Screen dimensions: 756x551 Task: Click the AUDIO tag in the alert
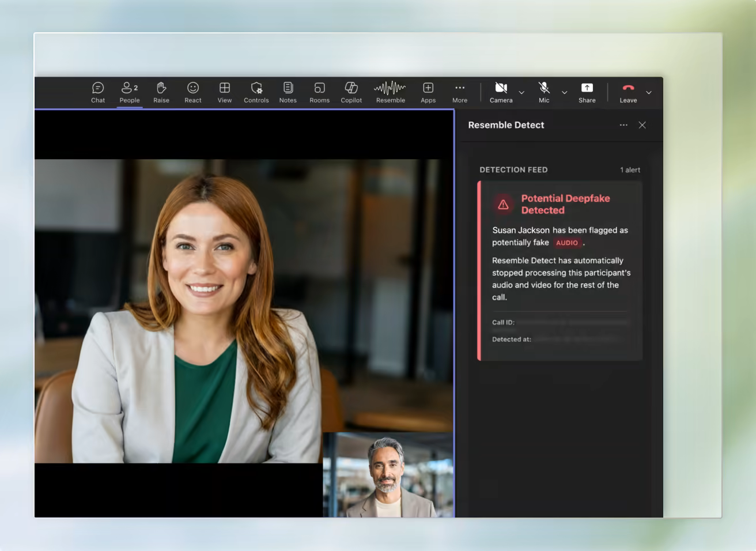pos(567,243)
